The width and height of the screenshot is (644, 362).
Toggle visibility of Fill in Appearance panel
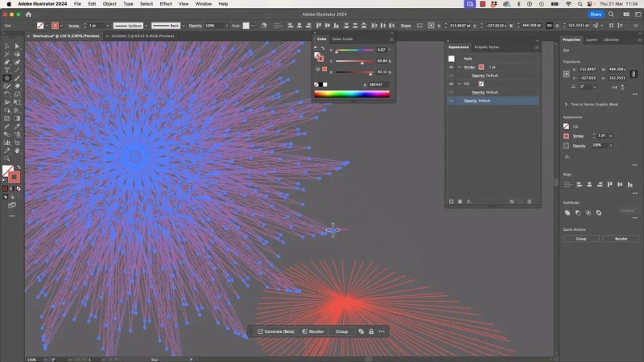tap(452, 84)
